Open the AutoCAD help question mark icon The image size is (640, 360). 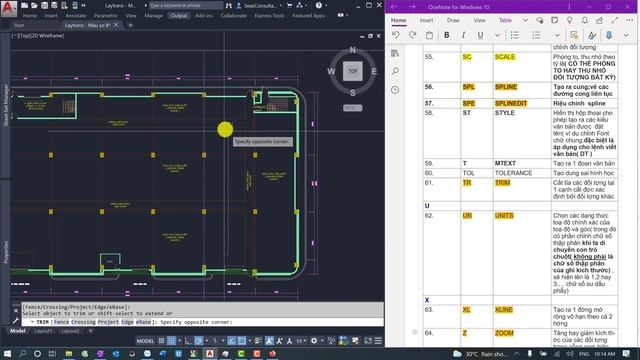[x=319, y=5]
